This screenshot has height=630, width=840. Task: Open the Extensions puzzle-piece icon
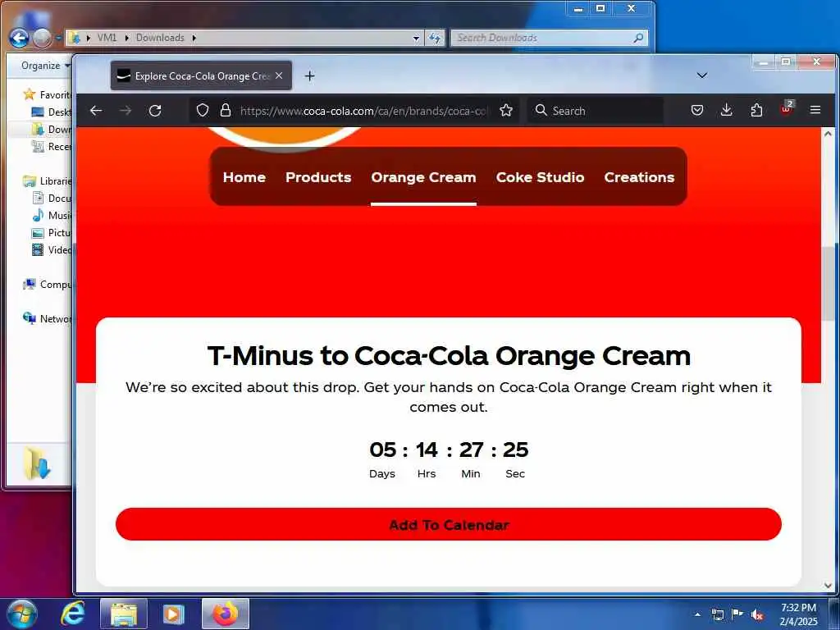click(x=756, y=111)
